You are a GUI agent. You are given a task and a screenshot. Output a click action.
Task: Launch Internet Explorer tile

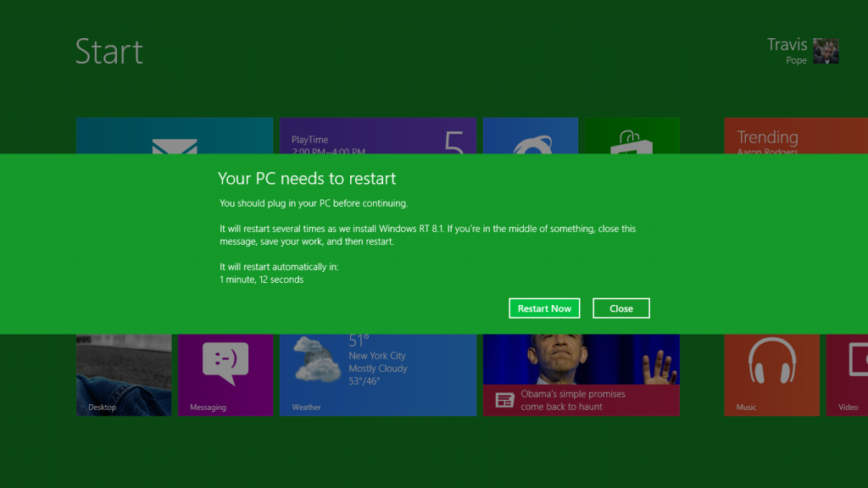531,136
